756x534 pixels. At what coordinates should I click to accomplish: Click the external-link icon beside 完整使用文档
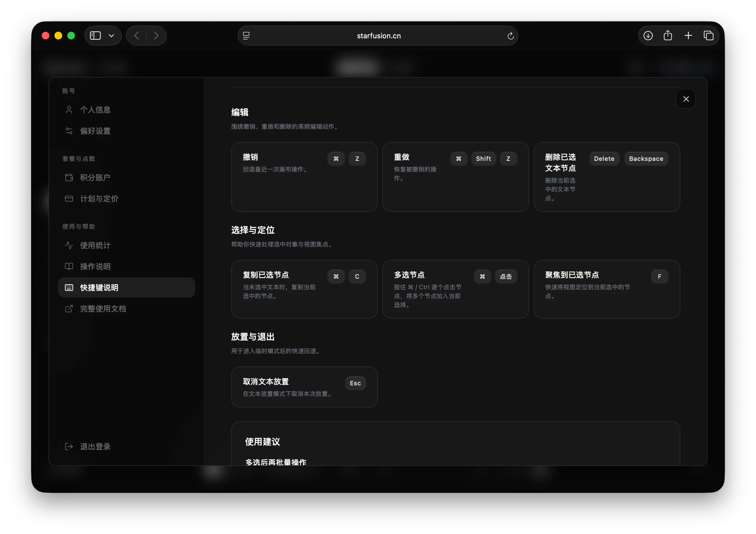tap(69, 309)
